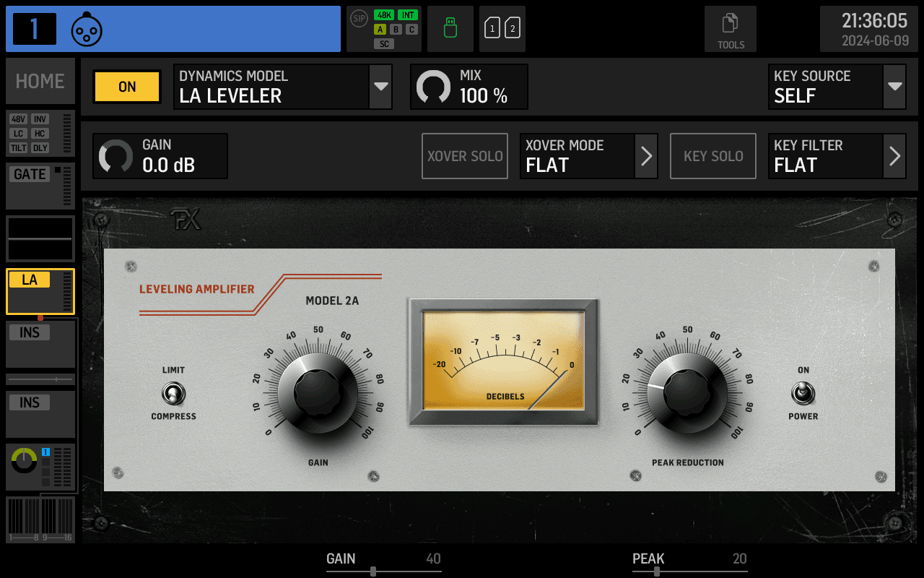Click the channel number 1 box
924x578 pixels.
click(x=35, y=29)
